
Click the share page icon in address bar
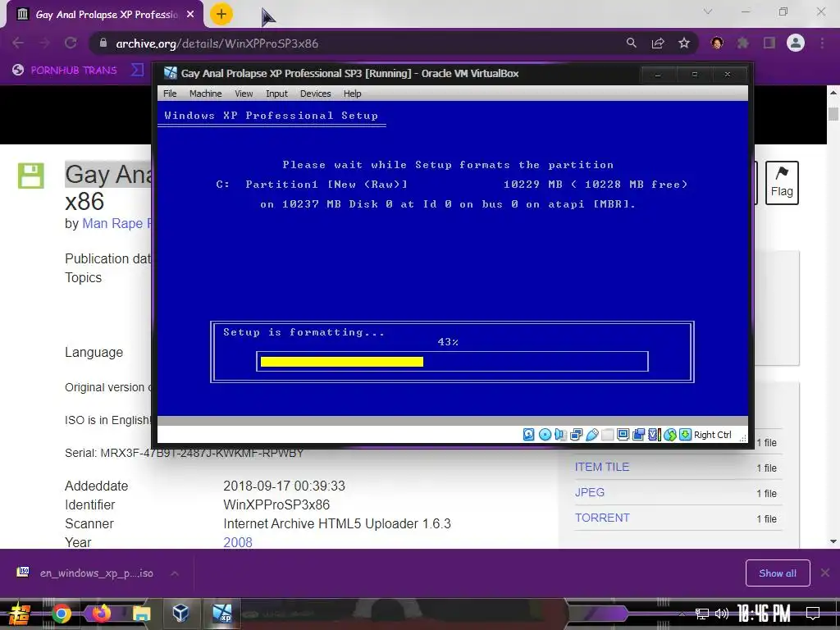click(658, 43)
